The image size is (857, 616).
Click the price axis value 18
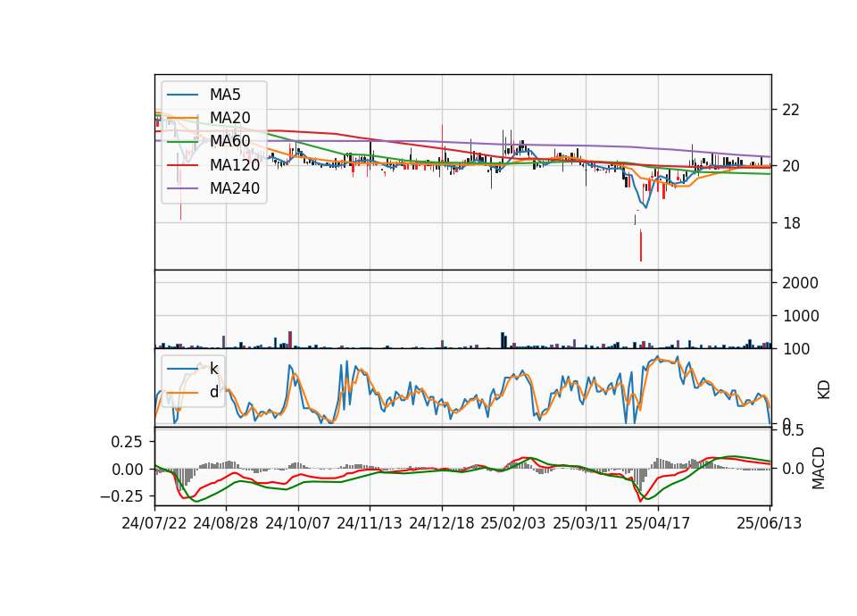point(791,223)
